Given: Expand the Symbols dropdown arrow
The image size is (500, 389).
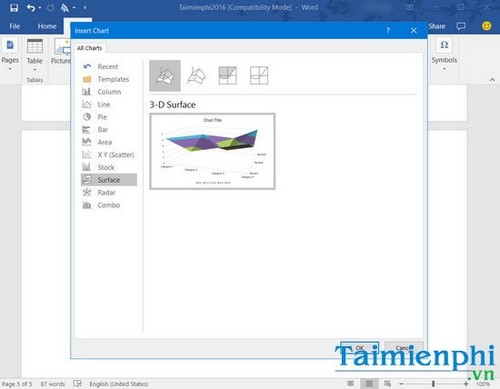Looking at the screenshot, I should (x=444, y=69).
